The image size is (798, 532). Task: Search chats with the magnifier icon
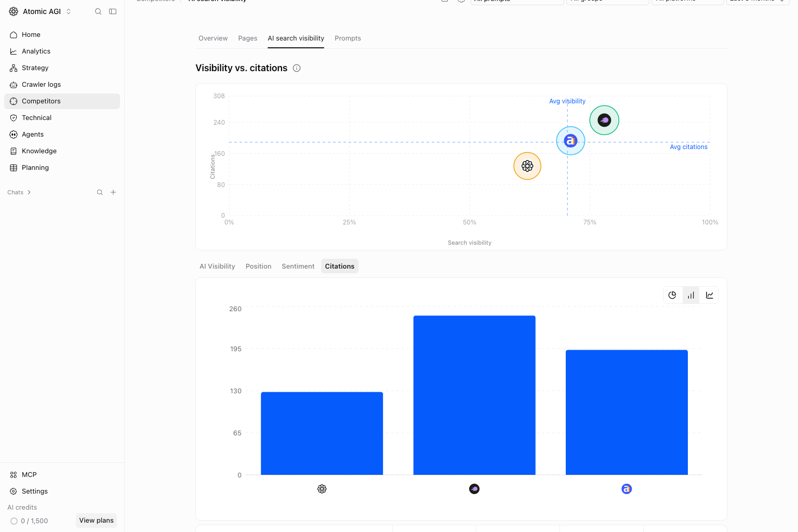click(x=100, y=192)
